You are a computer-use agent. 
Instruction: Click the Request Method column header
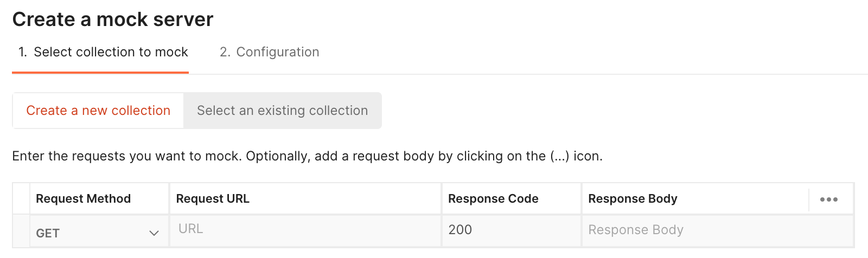point(83,199)
